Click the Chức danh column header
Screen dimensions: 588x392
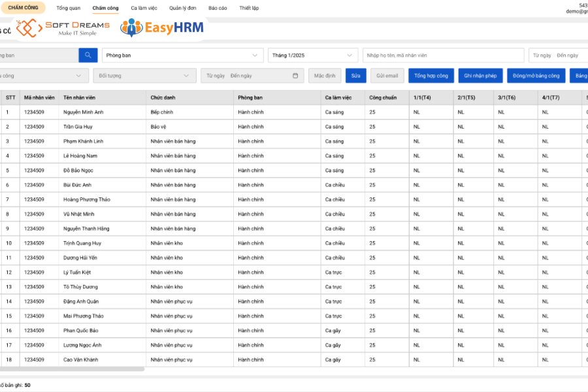pos(189,97)
